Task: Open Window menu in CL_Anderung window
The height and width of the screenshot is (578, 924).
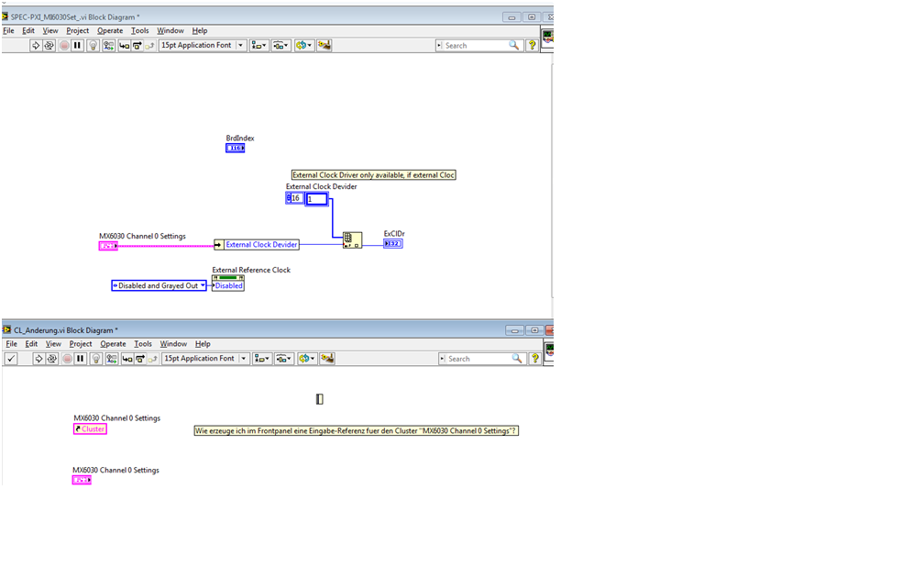Action: pyautogui.click(x=173, y=344)
